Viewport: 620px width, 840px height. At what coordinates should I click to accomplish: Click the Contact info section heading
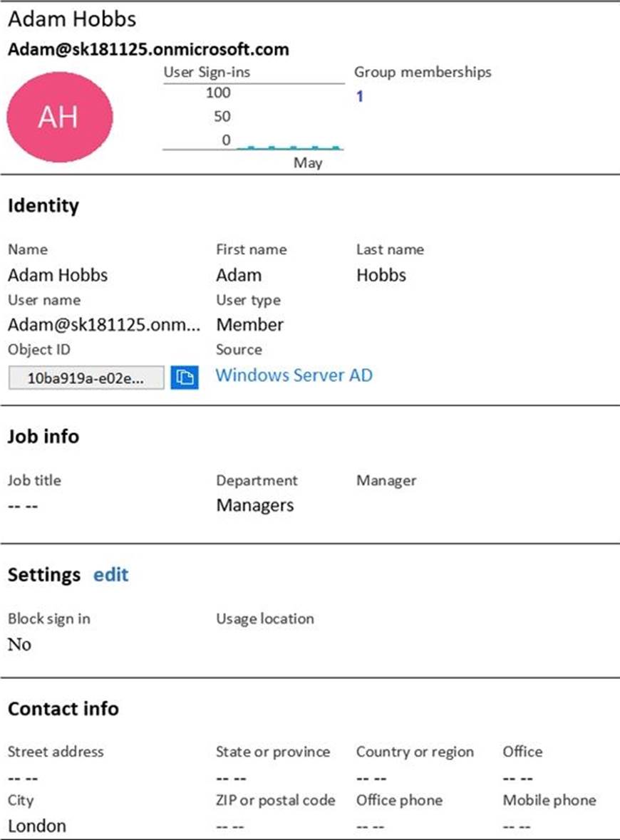pyautogui.click(x=63, y=709)
